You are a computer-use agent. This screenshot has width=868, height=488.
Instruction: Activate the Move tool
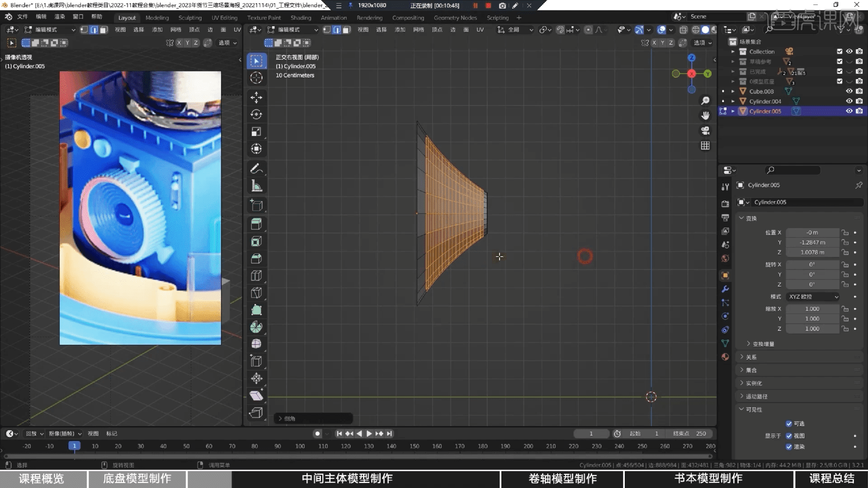(256, 97)
